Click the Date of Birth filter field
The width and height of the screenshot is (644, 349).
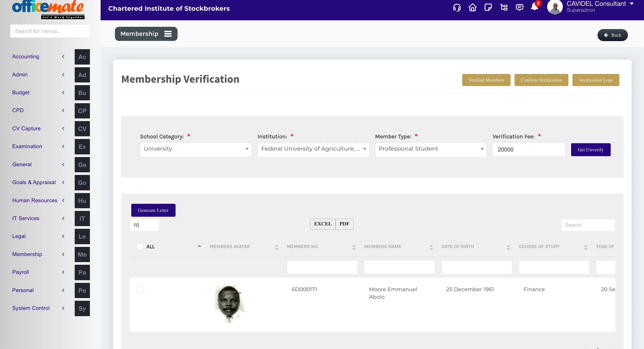[477, 267]
